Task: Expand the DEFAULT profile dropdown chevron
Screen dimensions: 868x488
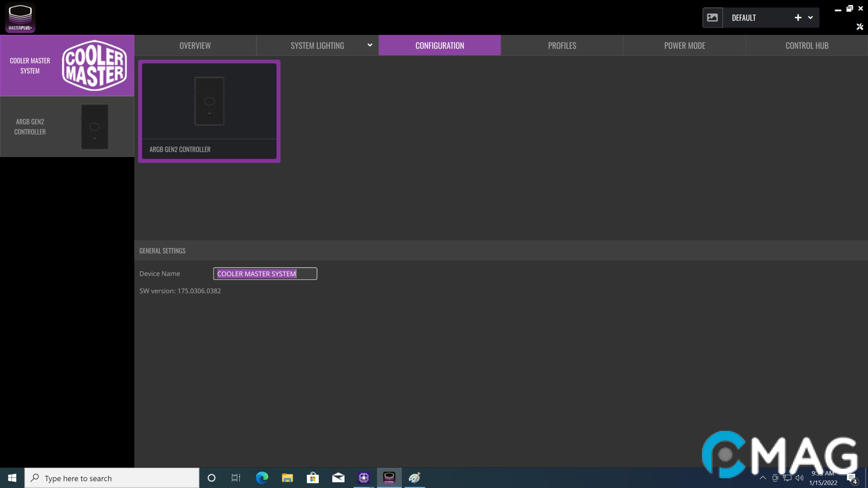Action: coord(810,18)
